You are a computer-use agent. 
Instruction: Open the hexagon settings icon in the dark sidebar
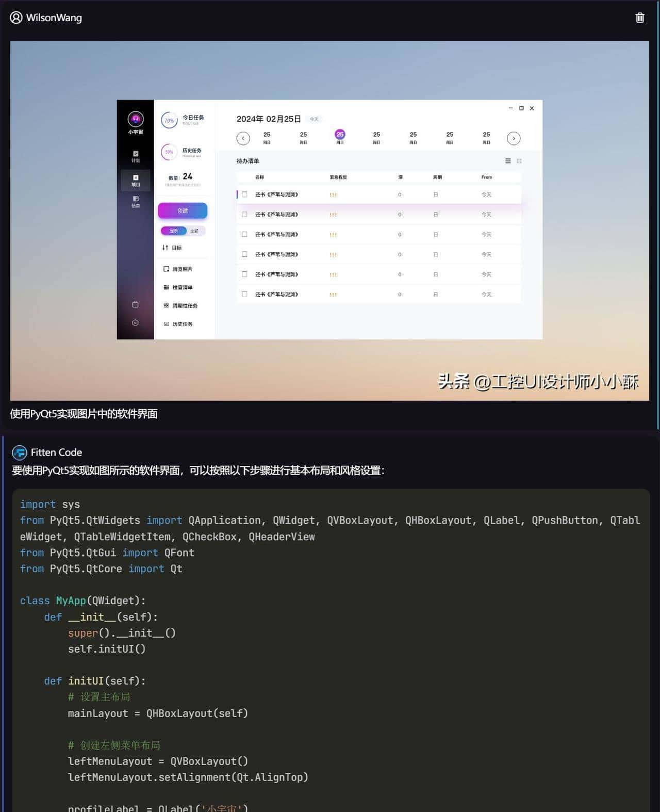[x=135, y=323]
